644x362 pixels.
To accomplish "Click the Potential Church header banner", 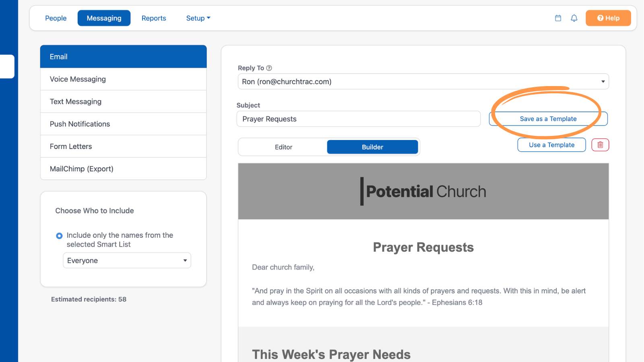I will pos(423,191).
